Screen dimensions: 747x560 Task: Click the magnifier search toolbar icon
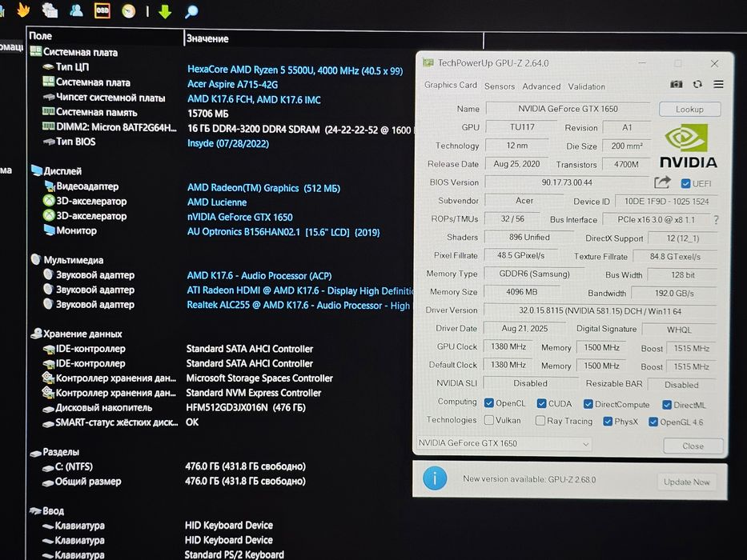[x=191, y=11]
